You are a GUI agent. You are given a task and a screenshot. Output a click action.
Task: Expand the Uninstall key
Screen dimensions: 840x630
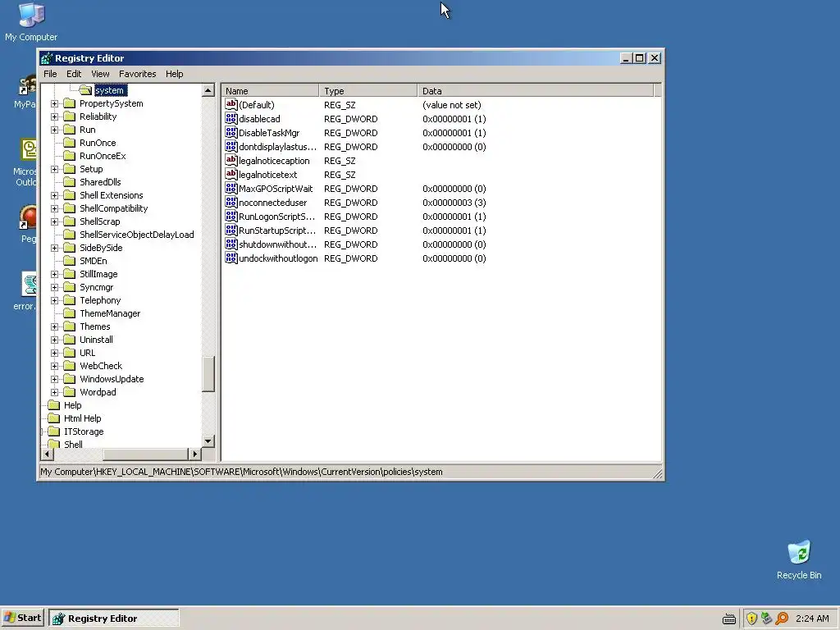[x=55, y=340]
